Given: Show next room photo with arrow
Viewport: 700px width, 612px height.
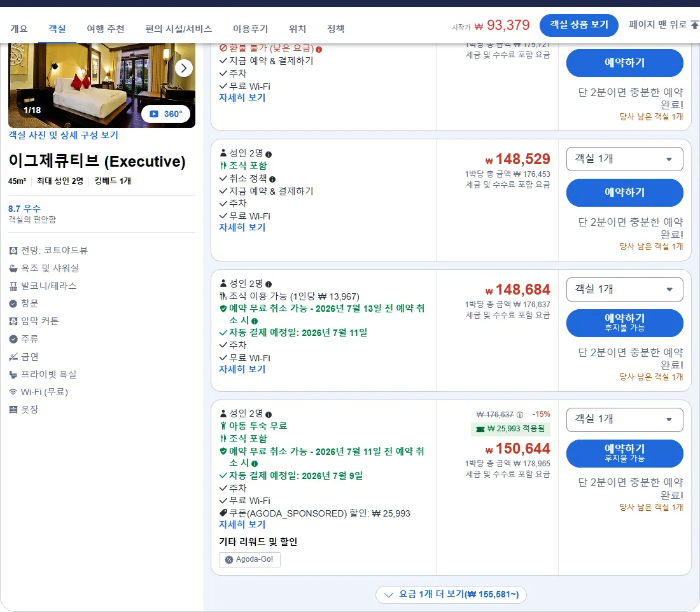Looking at the screenshot, I should tap(184, 68).
